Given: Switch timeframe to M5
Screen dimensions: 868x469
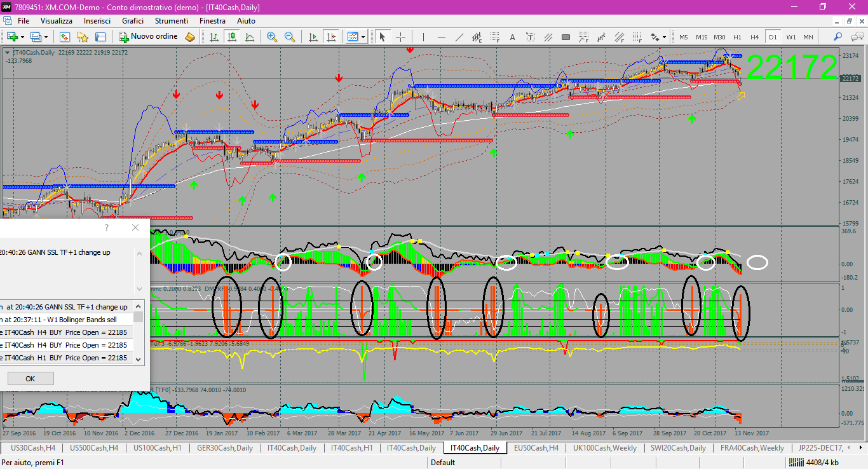Looking at the screenshot, I should [684, 37].
